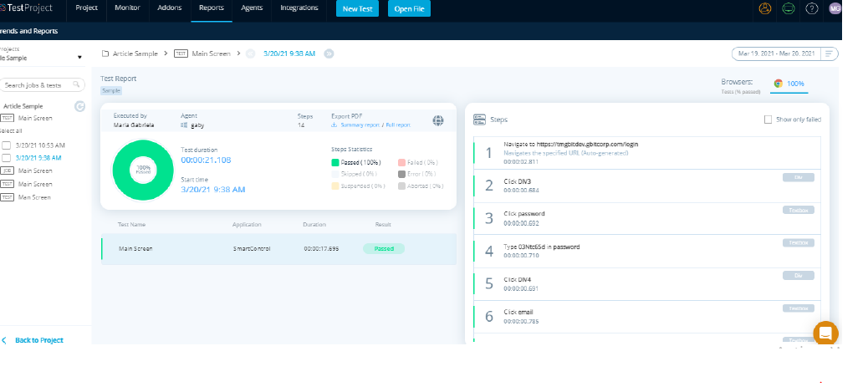Screen dimensions: 868x392
Task: Open the Projects dropdown arrow
Action: click(x=79, y=58)
